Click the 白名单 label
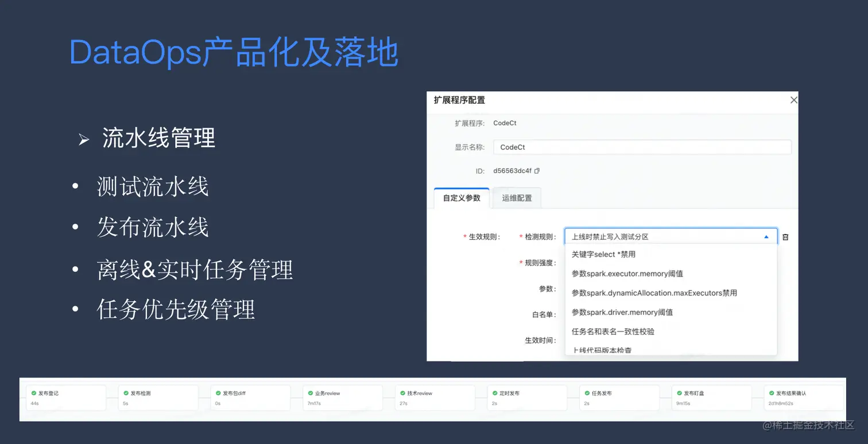Image resolution: width=868 pixels, height=444 pixels. tap(544, 314)
